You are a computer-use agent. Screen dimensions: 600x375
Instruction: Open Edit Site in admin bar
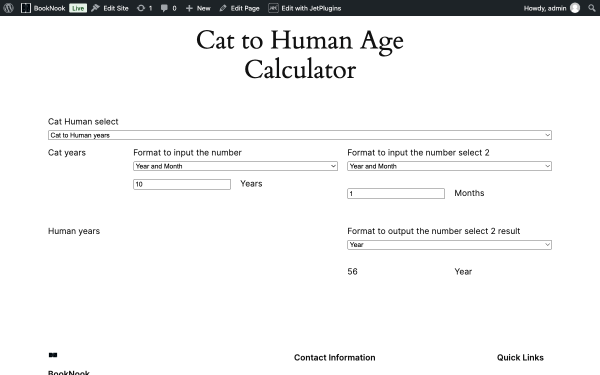(110, 8)
